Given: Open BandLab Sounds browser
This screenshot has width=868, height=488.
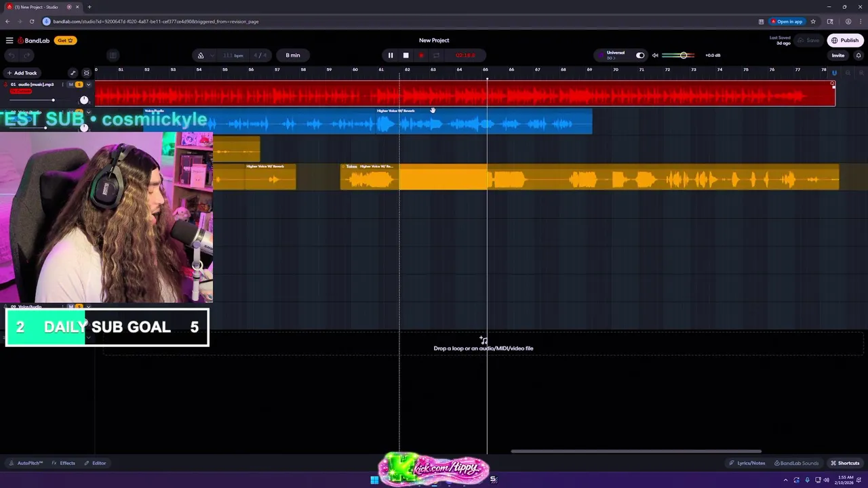Looking at the screenshot, I should click(795, 463).
